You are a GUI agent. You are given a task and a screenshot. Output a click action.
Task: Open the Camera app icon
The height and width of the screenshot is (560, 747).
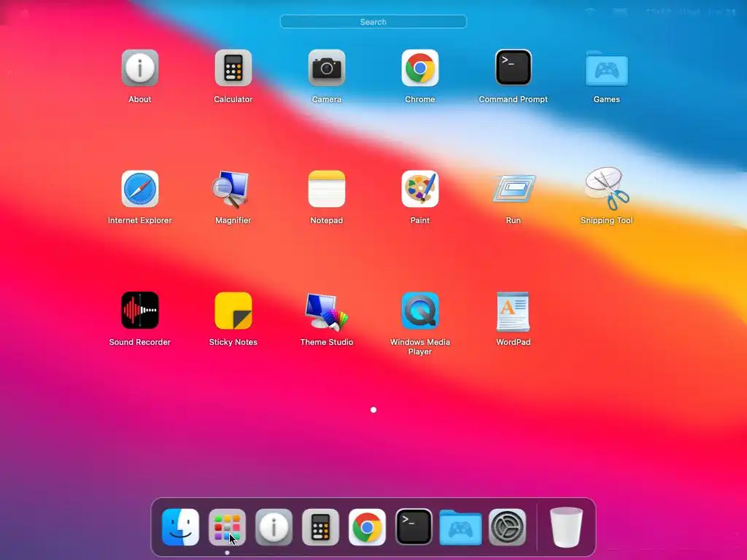coord(326,68)
